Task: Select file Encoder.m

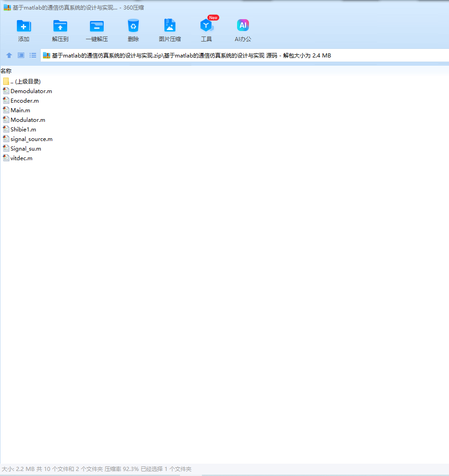Action: 25,101
